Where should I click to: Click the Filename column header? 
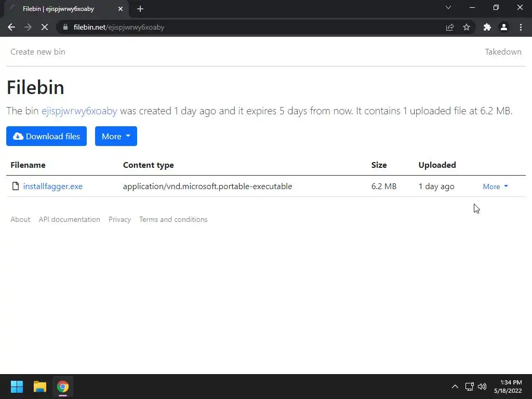(28, 165)
